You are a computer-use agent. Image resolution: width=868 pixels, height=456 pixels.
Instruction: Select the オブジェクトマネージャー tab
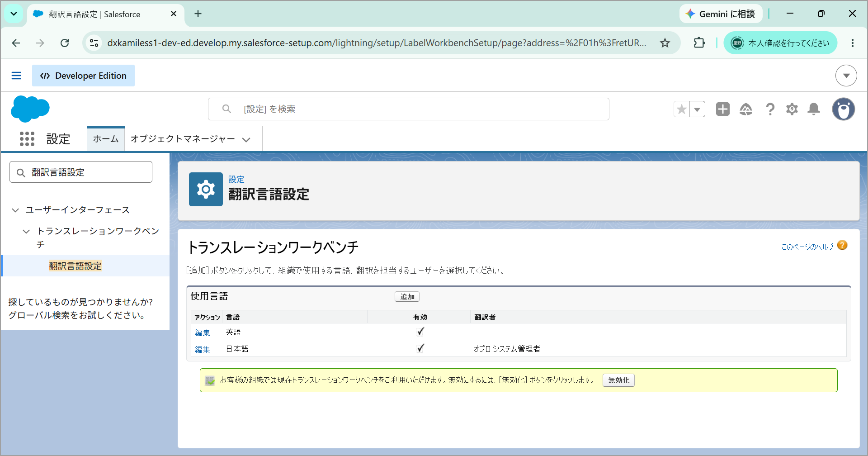[183, 139]
